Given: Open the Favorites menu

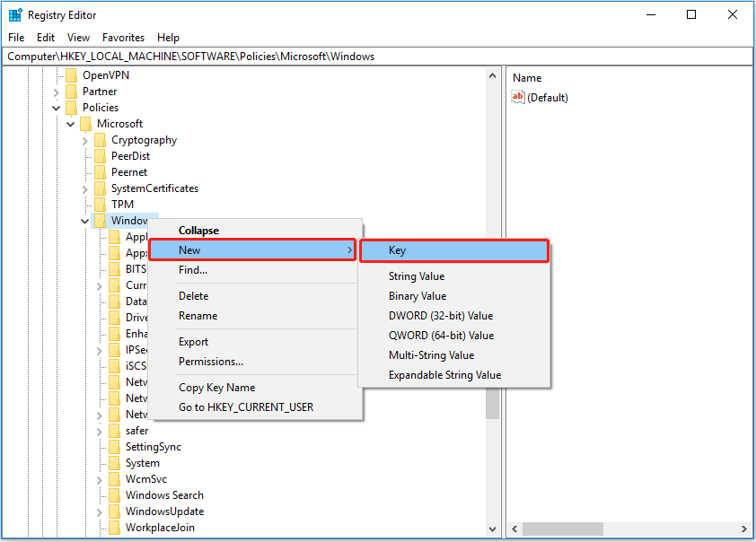Looking at the screenshot, I should (123, 37).
